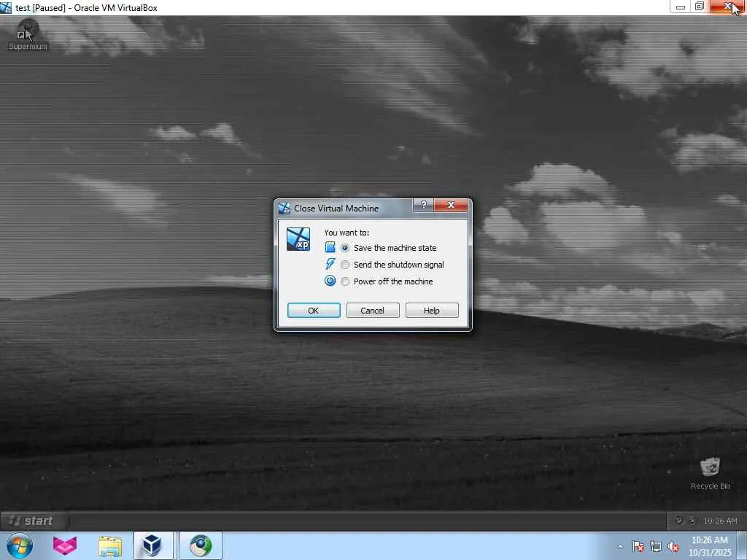747x560 pixels.
Task: Confirm with the OK button
Action: pyautogui.click(x=314, y=311)
